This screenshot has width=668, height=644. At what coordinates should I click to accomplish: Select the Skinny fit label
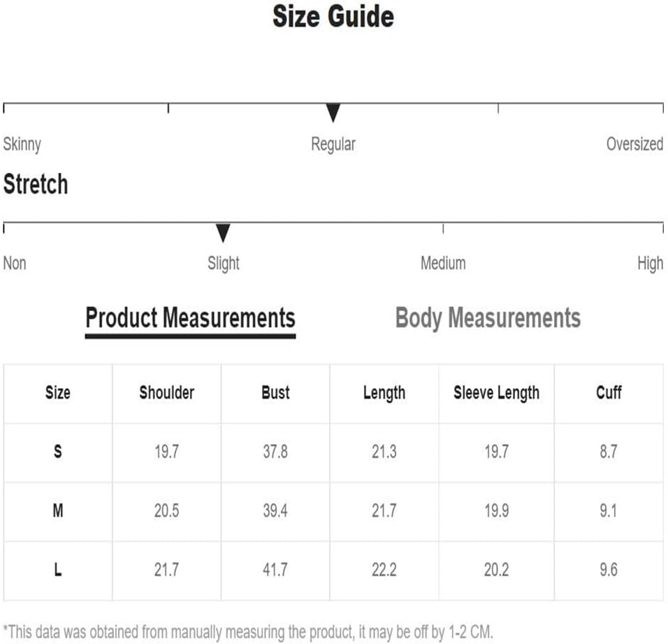22,144
